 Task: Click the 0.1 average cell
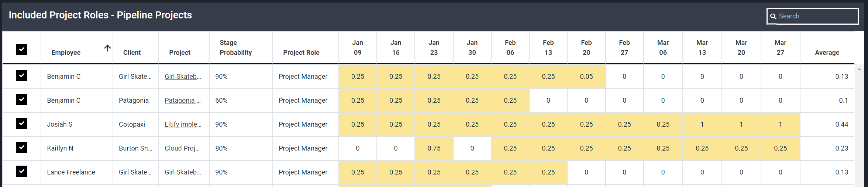827,100
